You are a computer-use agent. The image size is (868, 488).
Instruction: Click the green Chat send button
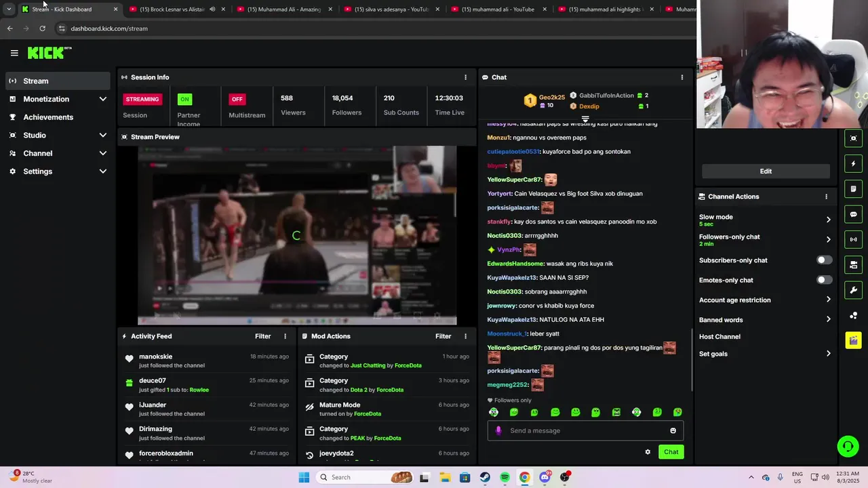[x=671, y=452]
